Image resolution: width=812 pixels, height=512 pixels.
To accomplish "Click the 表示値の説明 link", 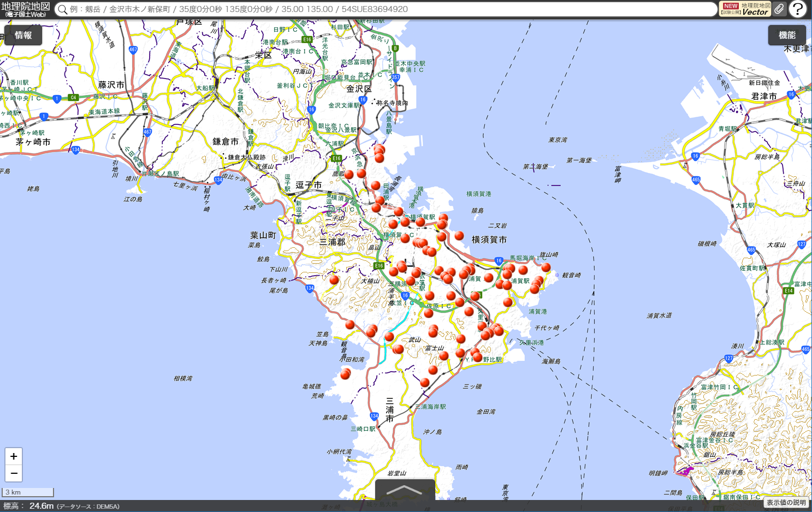I will pyautogui.click(x=786, y=503).
